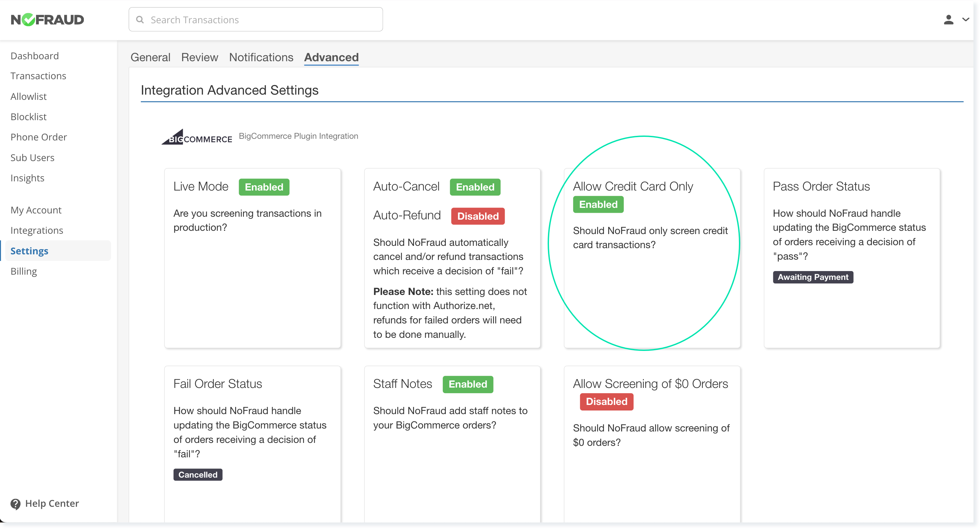The width and height of the screenshot is (980, 529).
Task: Open the Review tab
Action: pos(199,57)
